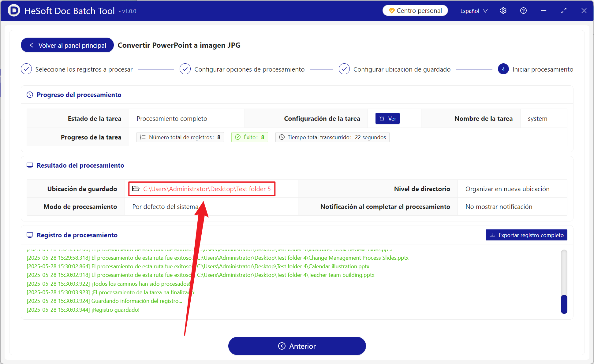Click the Tiempo total transcurrido badge

tap(332, 137)
